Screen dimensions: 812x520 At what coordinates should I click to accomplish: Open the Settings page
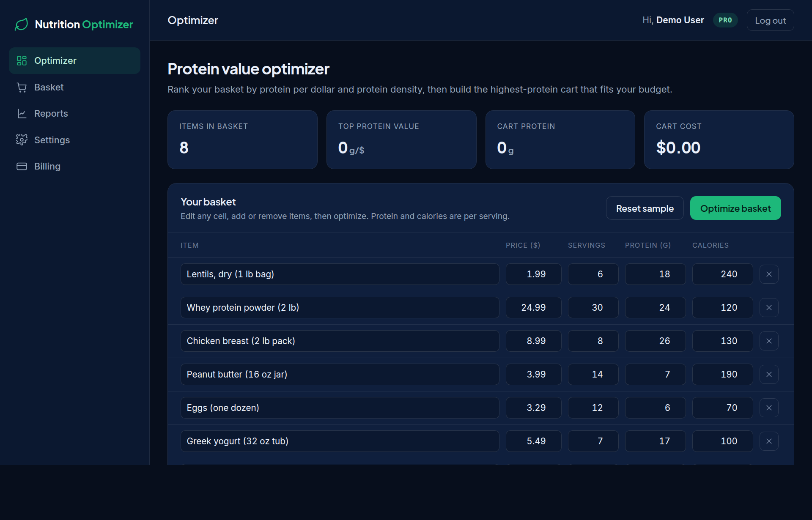[x=74, y=140]
